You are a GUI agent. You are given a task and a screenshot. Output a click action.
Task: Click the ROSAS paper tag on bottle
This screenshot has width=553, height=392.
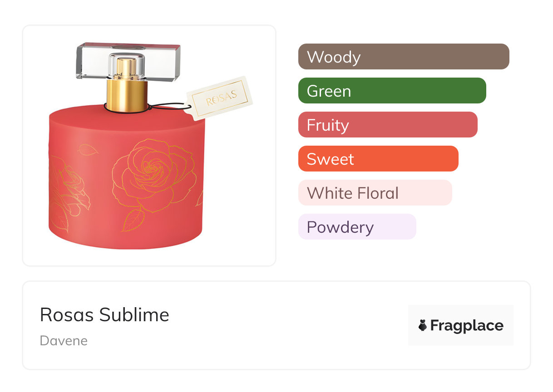(220, 98)
